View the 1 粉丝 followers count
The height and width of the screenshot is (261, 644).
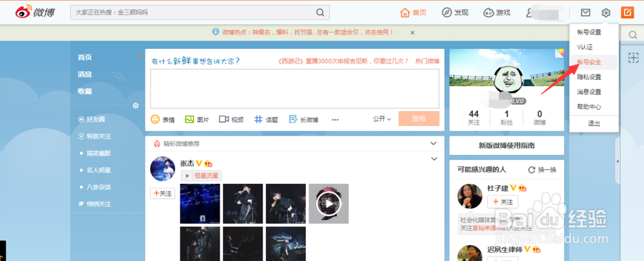pyautogui.click(x=507, y=118)
